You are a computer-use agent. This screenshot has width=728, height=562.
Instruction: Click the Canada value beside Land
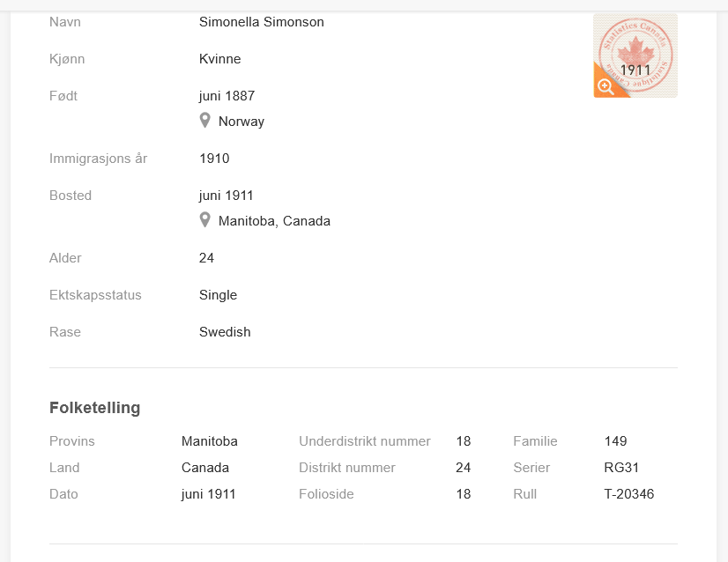point(205,468)
